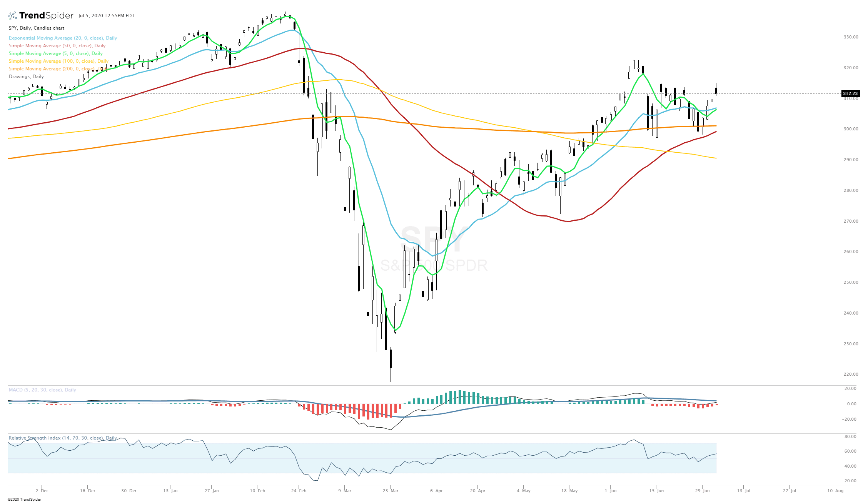Click the '23. Mar' date axis label
The image size is (868, 503).
click(x=391, y=491)
